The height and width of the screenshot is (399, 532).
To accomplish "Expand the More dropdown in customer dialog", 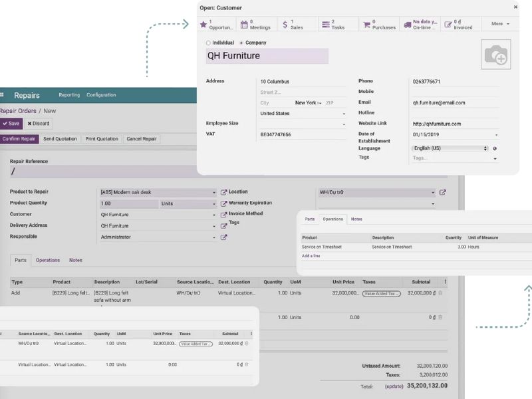I will pos(500,24).
